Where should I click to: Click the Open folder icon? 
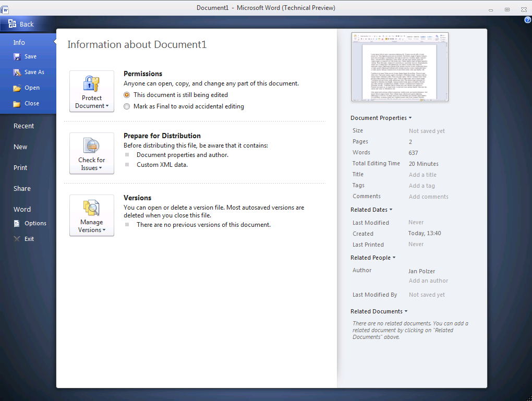17,88
